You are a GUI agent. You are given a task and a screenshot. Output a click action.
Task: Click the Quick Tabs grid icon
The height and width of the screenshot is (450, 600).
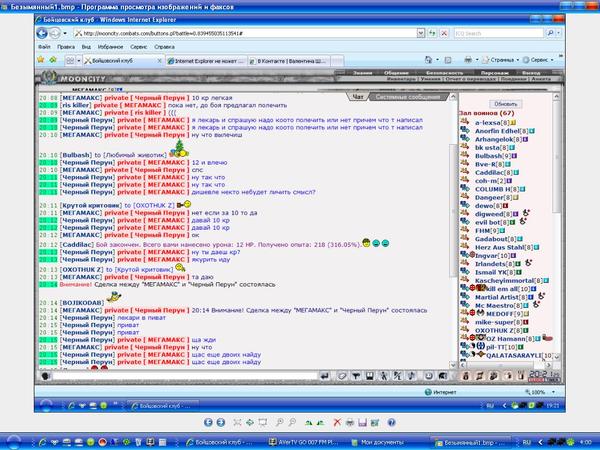70,60
